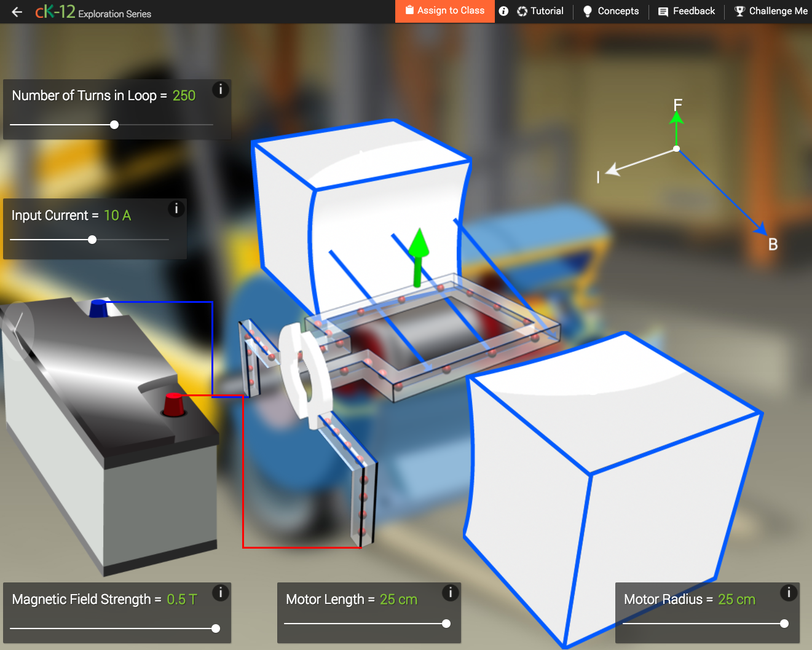Open info for Number of Turns in Loop
Viewport: 812px width, 650px height.
[220, 89]
